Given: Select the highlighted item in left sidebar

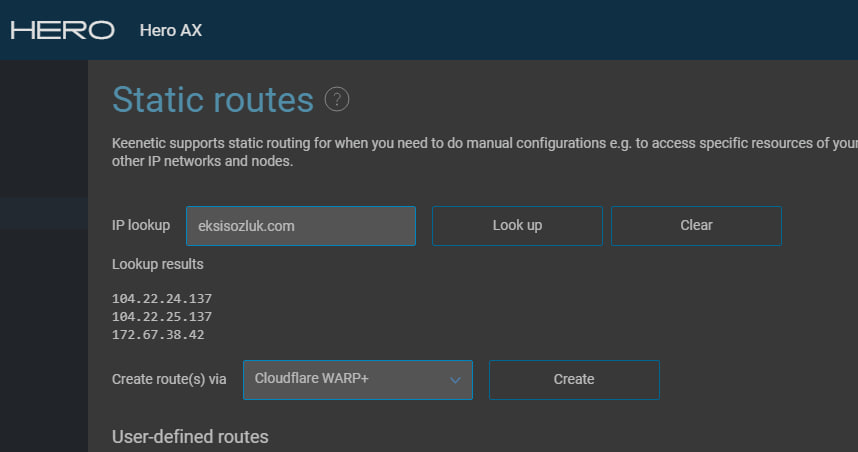Looking at the screenshot, I should (44, 213).
